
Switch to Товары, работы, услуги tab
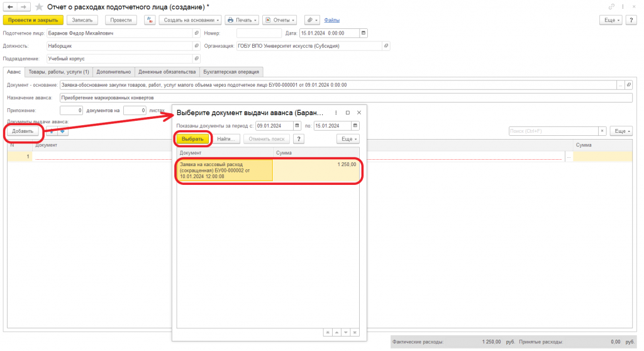pyautogui.click(x=58, y=72)
